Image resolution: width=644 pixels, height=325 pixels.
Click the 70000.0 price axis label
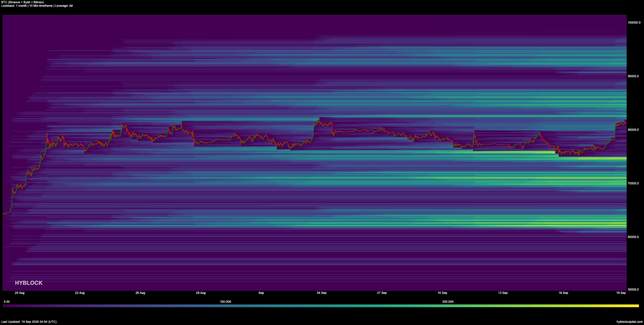[x=633, y=183]
